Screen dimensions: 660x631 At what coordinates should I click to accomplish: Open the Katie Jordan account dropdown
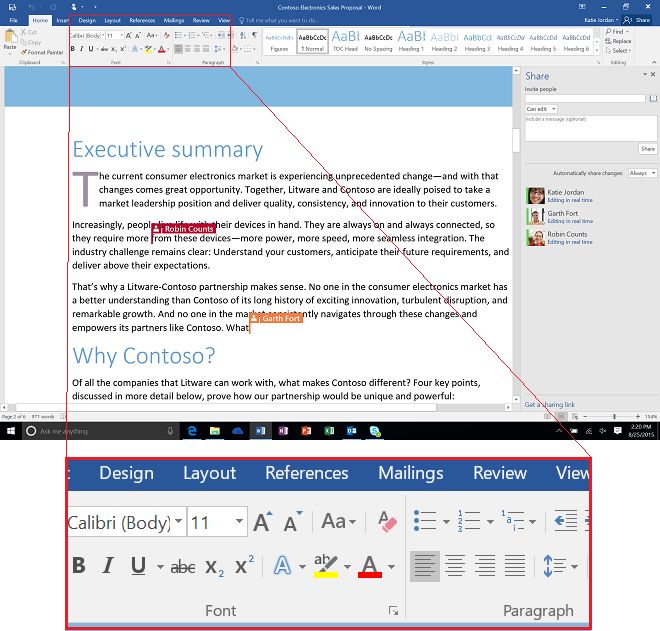pyautogui.click(x=601, y=20)
